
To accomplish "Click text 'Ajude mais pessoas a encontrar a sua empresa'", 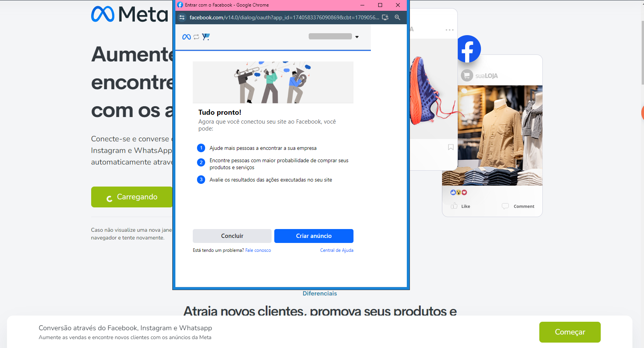I will [x=263, y=148].
